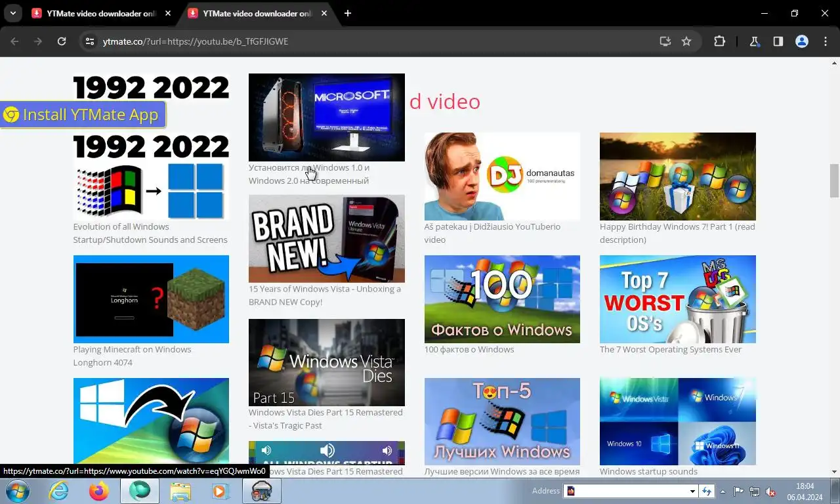
Task: Open the Windows Start orb
Action: (x=16, y=491)
